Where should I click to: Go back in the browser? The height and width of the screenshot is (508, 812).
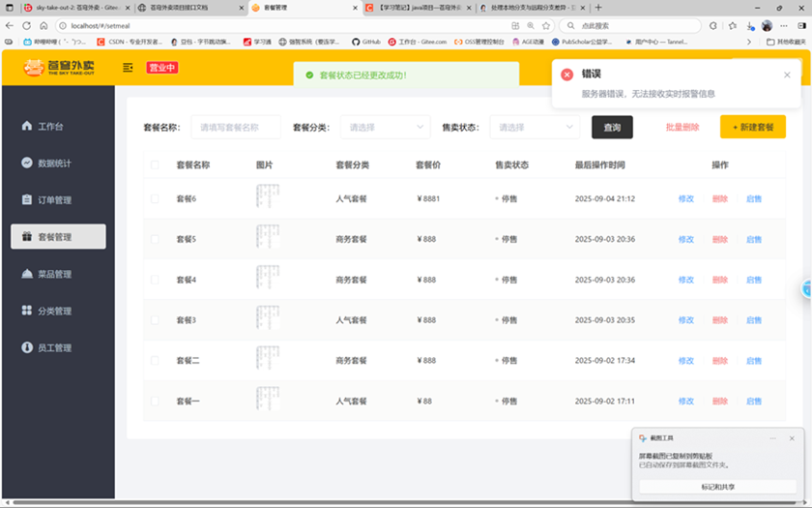(10, 25)
